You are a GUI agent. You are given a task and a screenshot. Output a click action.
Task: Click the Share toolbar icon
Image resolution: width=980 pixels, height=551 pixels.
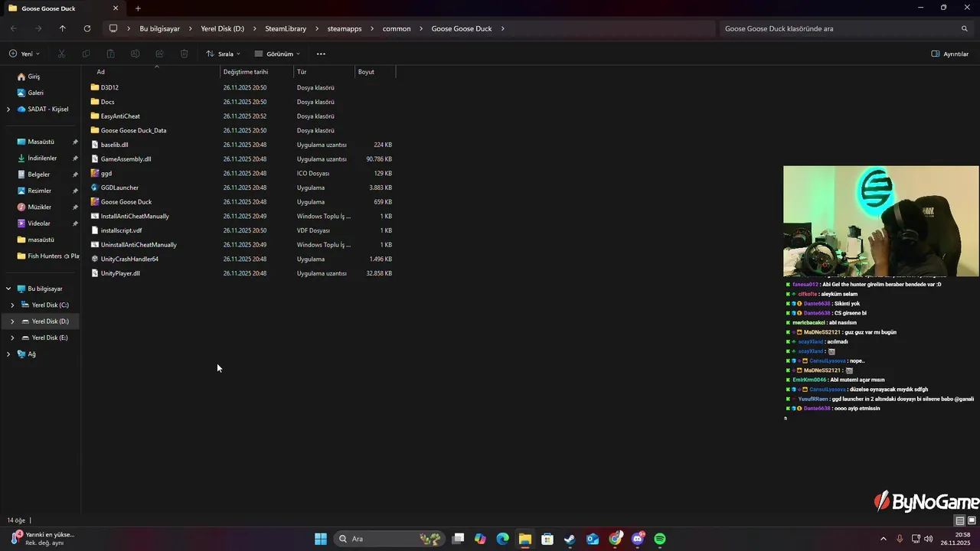pos(160,54)
